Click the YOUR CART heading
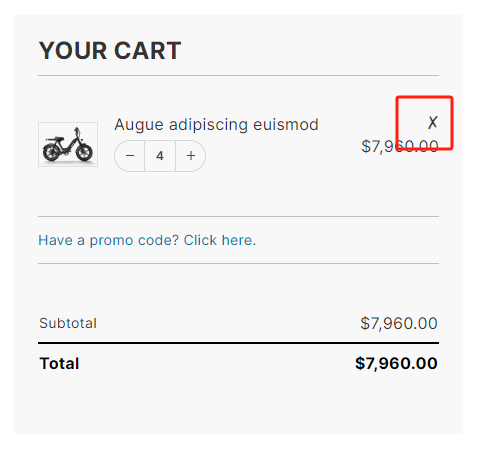The height and width of the screenshot is (454, 480). [x=110, y=51]
